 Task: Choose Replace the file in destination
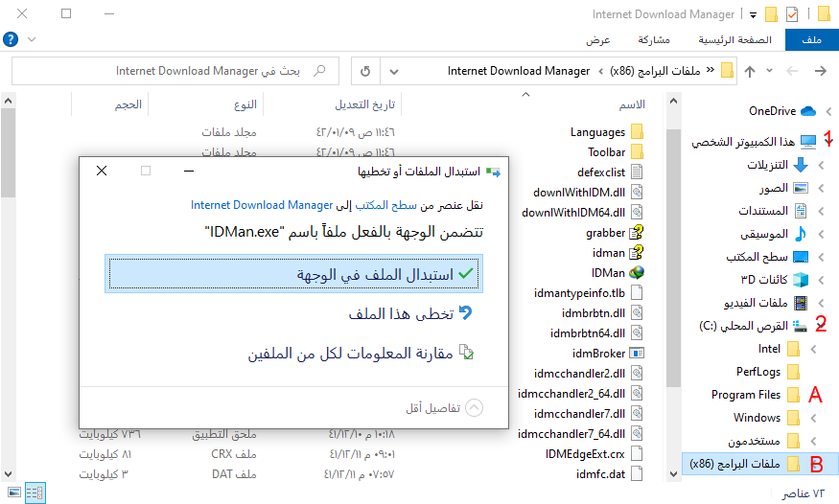pos(293,274)
